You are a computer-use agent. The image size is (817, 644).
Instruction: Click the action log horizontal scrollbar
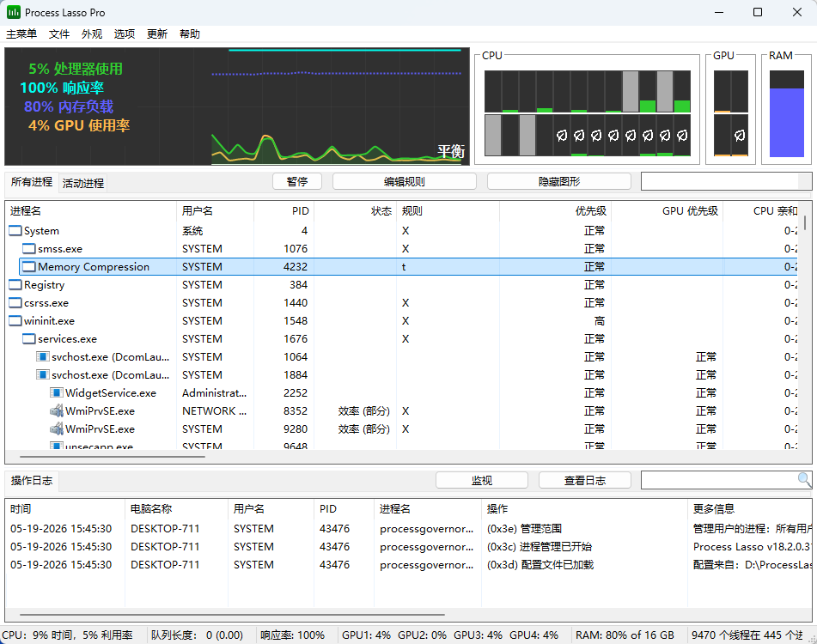click(232, 614)
